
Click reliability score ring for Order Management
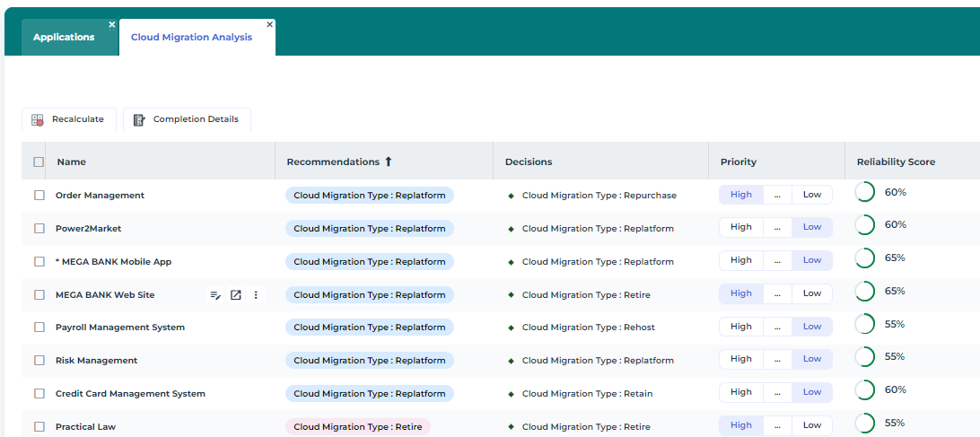(x=864, y=193)
